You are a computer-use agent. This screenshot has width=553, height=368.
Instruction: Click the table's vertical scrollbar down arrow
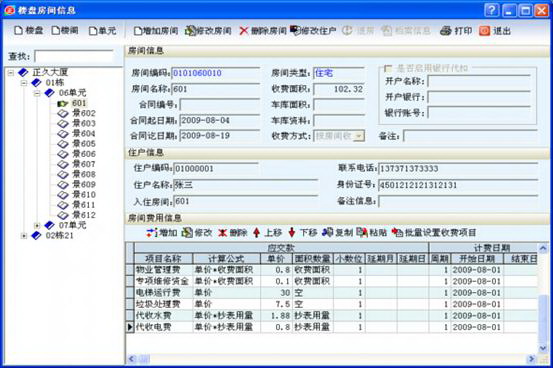click(x=543, y=348)
